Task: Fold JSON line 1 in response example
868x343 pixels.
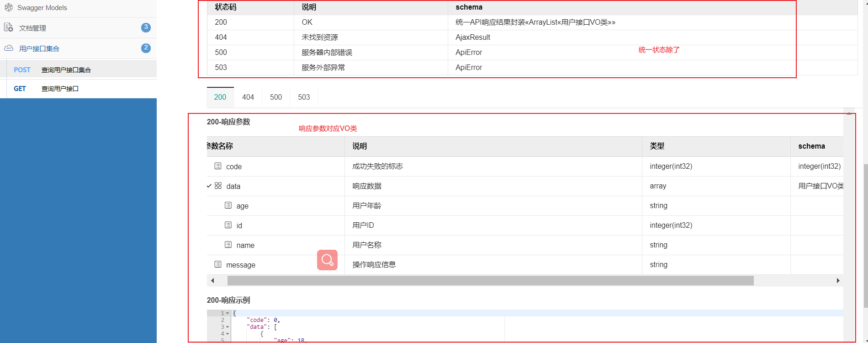Action: point(228,313)
